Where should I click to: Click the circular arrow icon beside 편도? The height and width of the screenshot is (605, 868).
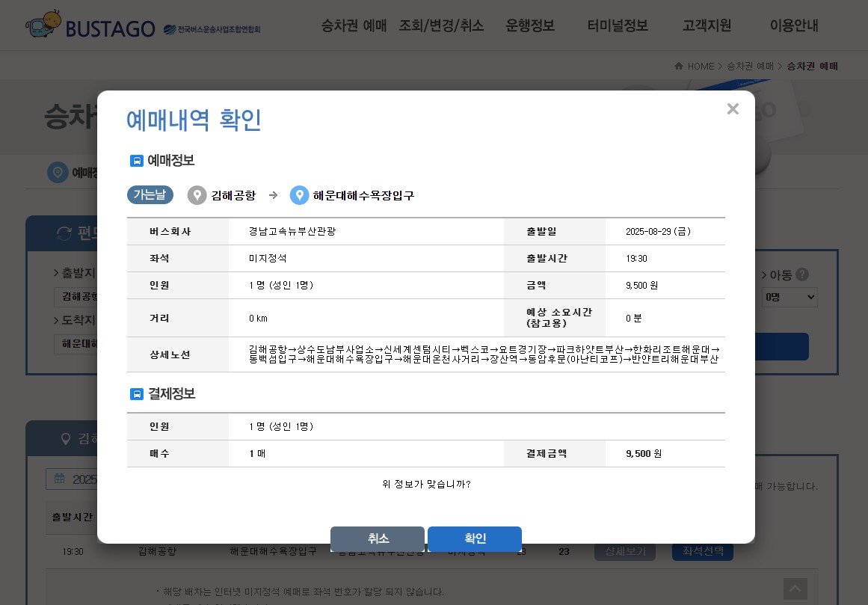pos(64,233)
